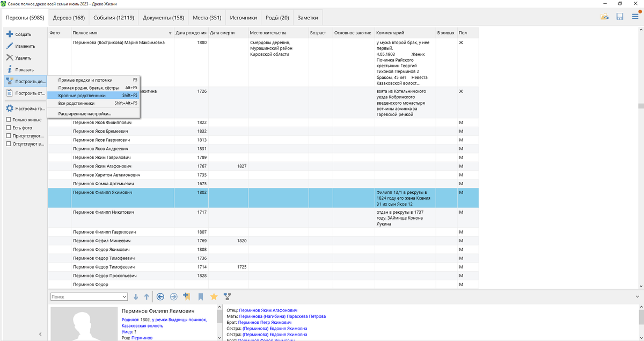The width and height of the screenshot is (644, 341).
Task: Open the Места (351) tab
Action: pos(207,18)
